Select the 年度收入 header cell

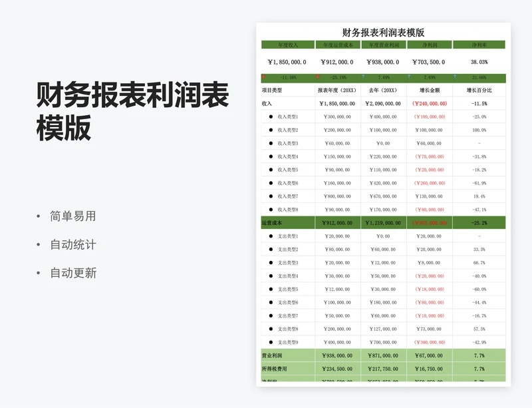(288, 45)
